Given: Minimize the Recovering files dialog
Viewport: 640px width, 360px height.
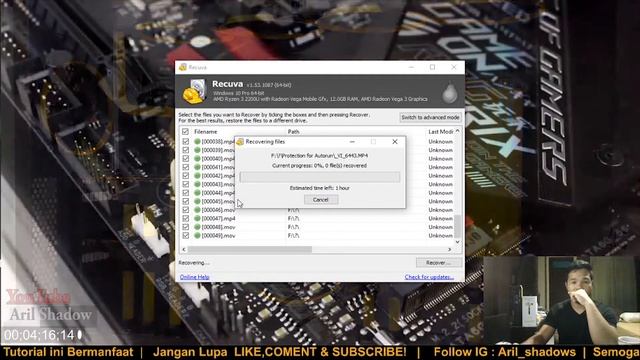Looking at the screenshot, I should [352, 142].
